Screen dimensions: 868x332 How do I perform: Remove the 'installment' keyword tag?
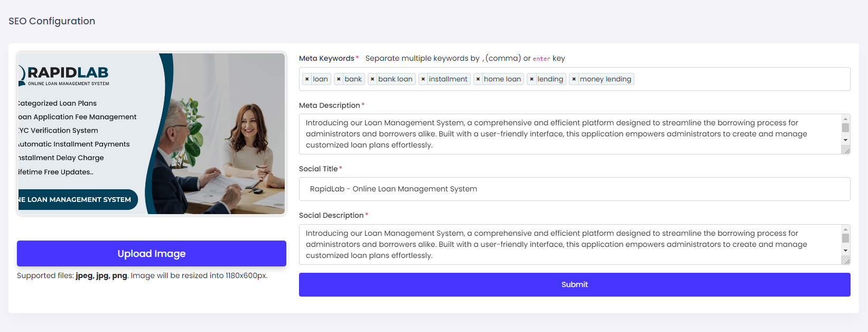pyautogui.click(x=423, y=79)
